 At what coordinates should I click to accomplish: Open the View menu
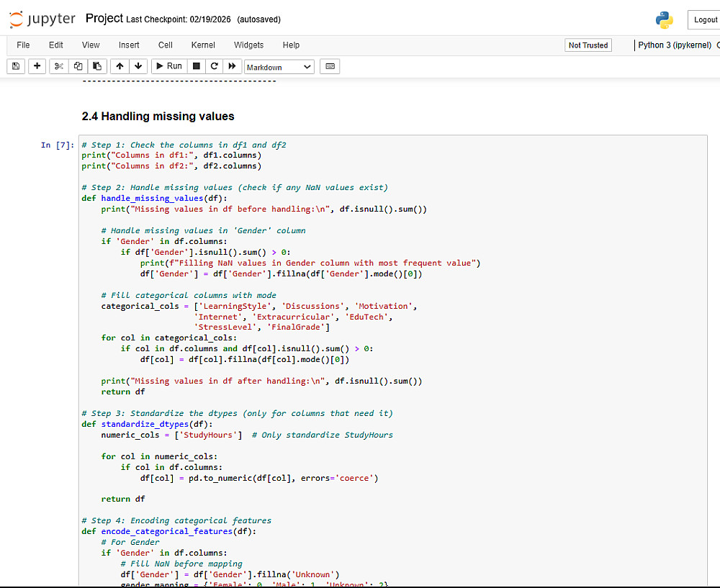tap(91, 45)
